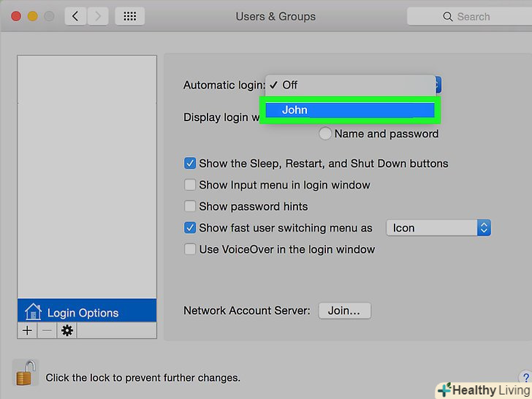Click the Join... button

[x=344, y=311]
